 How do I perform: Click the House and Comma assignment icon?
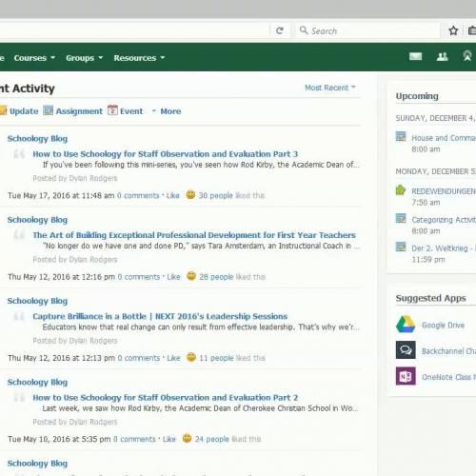click(401, 136)
